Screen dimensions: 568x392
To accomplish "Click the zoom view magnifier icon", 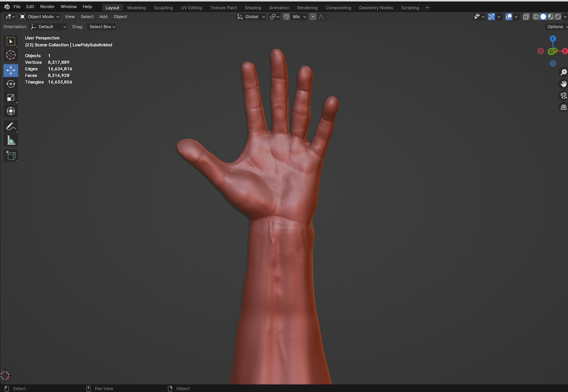I will [x=564, y=72].
